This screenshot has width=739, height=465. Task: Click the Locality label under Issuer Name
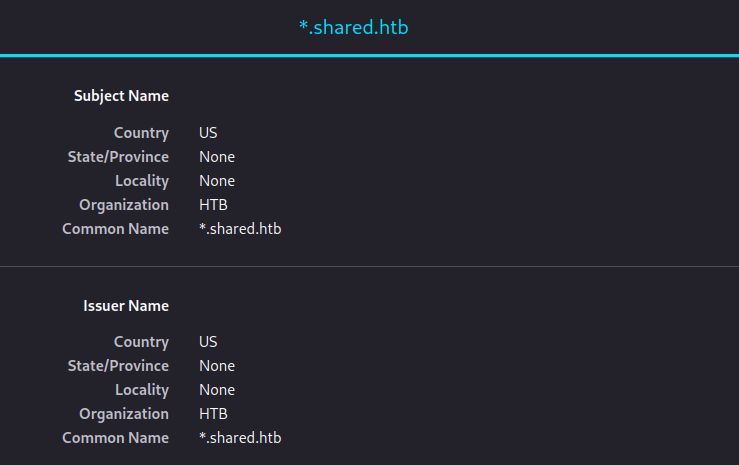click(x=142, y=390)
